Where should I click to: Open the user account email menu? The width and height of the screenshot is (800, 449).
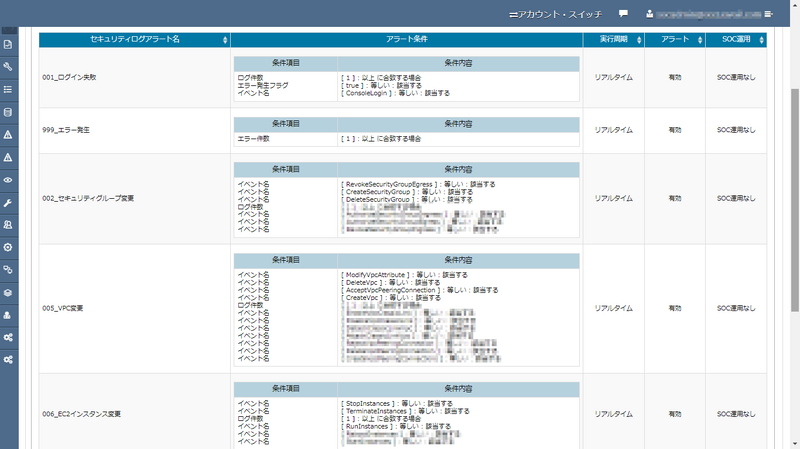703,14
